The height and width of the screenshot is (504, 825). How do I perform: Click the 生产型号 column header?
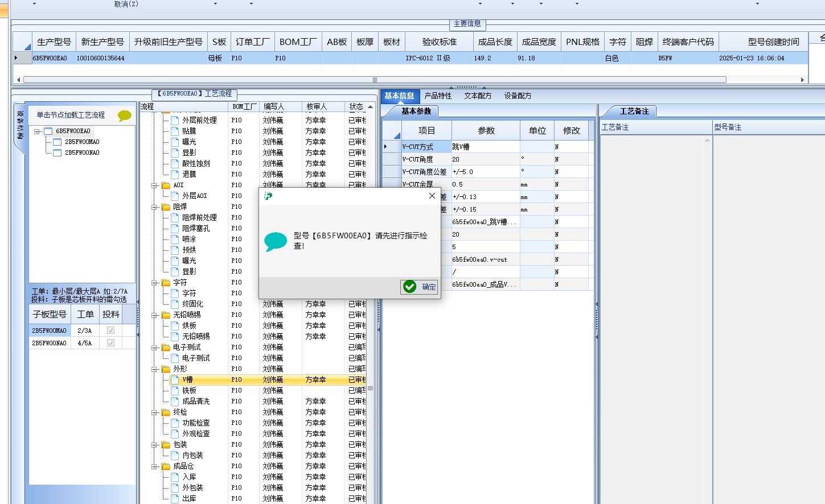54,42
